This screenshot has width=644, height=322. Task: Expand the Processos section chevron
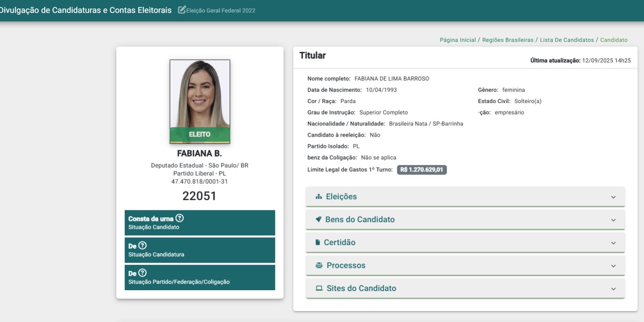pyautogui.click(x=613, y=266)
